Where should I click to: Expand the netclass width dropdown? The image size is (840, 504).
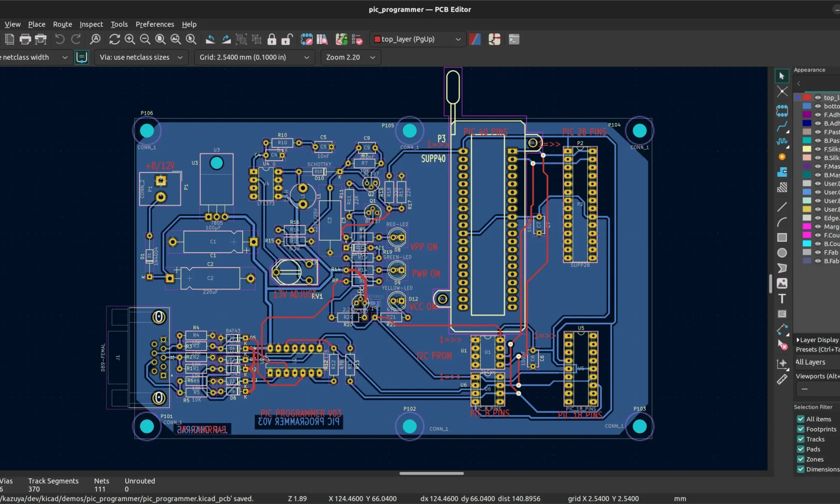(65, 57)
